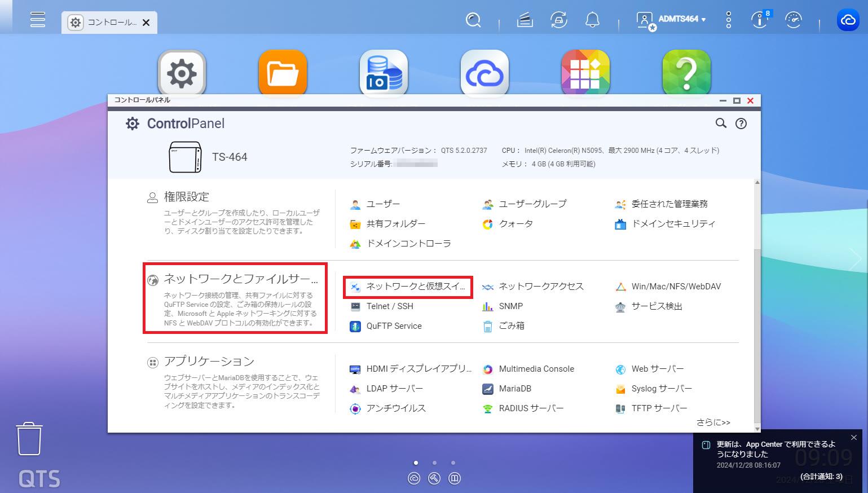Open the desktop trash can icon
Viewport: 868px width, 493px height.
coord(29,438)
